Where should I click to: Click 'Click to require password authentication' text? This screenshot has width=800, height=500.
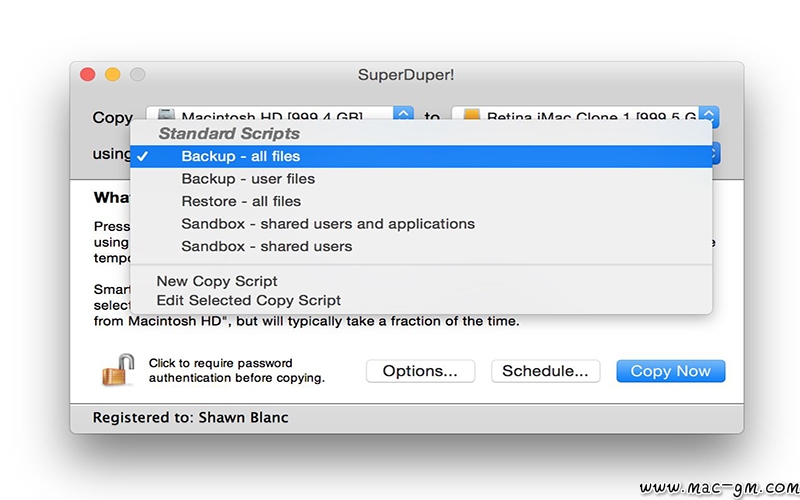point(237,370)
